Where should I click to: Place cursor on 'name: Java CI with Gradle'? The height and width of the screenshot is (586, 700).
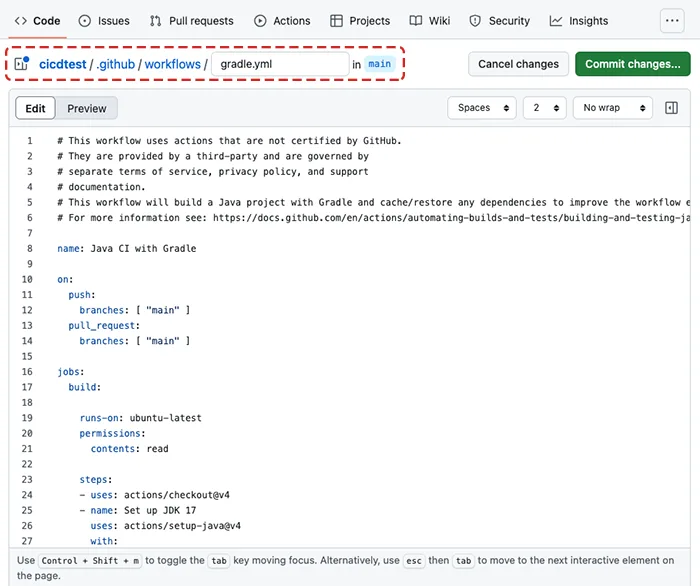127,249
